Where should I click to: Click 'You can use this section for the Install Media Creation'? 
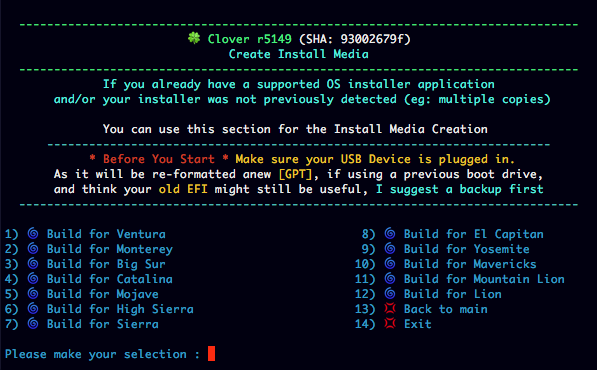[295, 129]
